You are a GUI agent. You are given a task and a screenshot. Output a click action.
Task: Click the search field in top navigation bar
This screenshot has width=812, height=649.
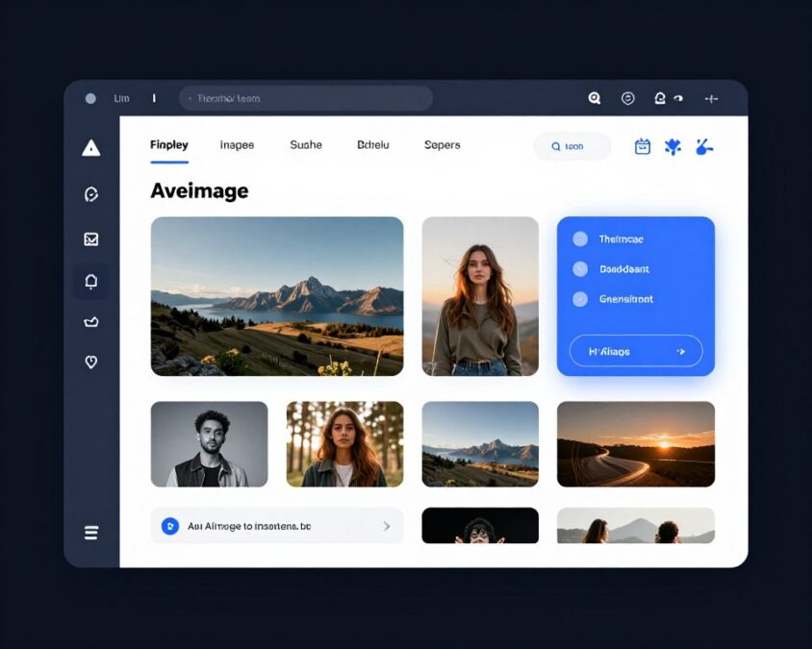[306, 97]
